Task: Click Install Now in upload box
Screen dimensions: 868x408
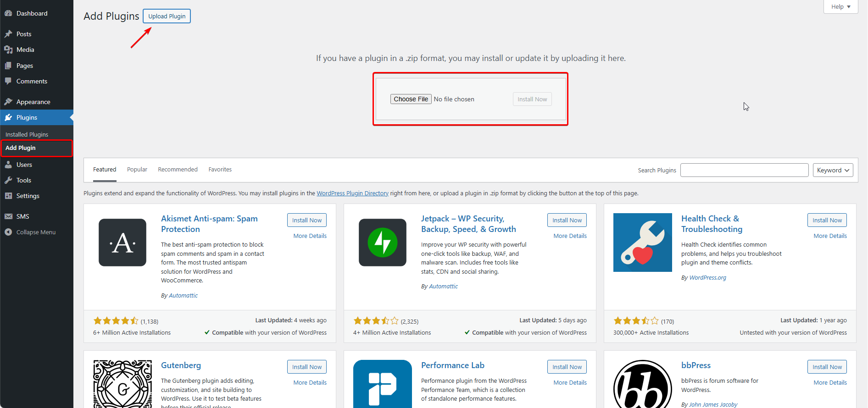Action: pyautogui.click(x=532, y=99)
